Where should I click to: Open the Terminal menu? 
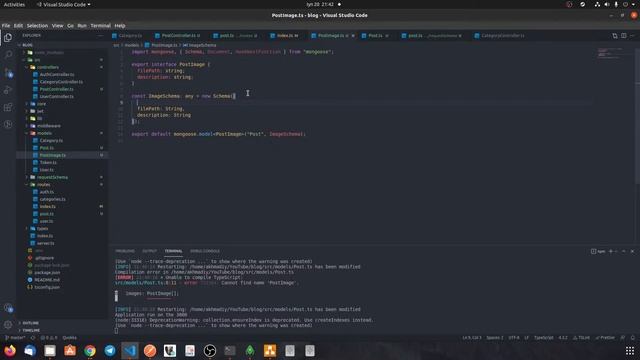coord(100,26)
